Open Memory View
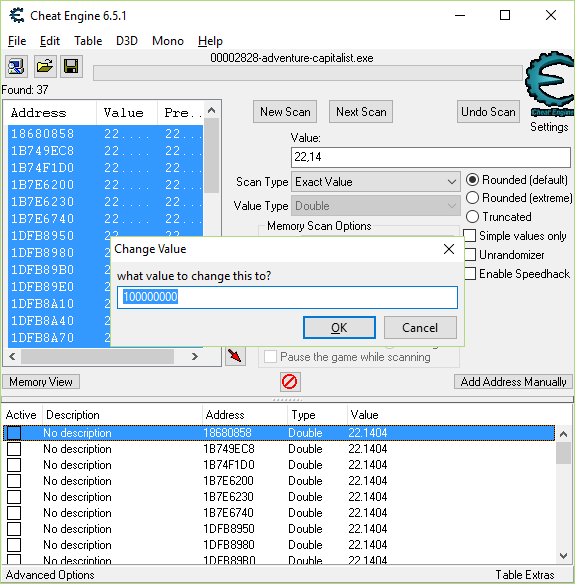 41,382
